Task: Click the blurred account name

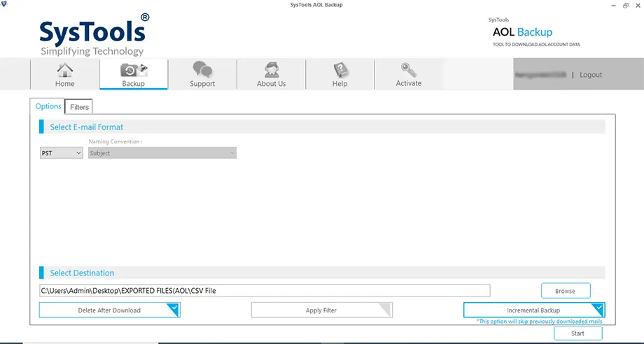Action: pyautogui.click(x=541, y=75)
